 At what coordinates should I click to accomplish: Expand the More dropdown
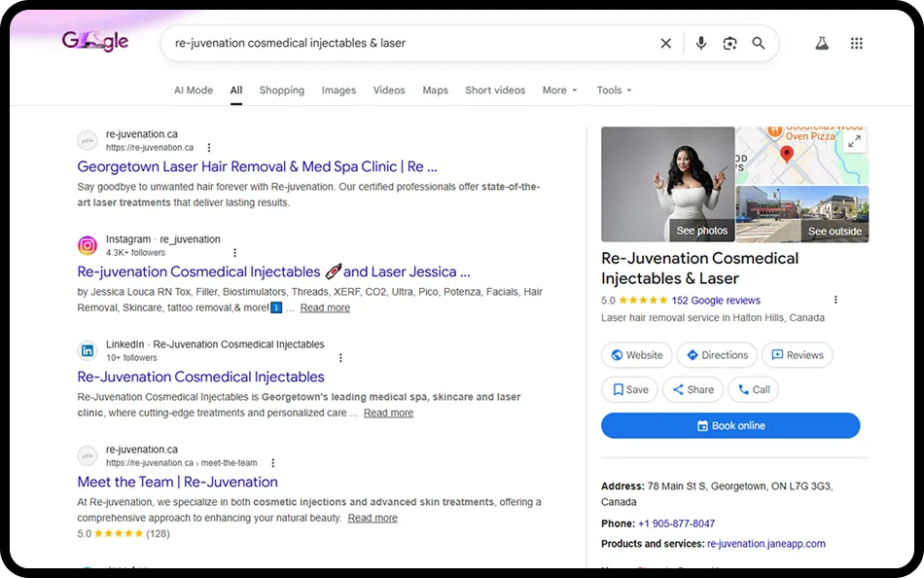coord(560,90)
